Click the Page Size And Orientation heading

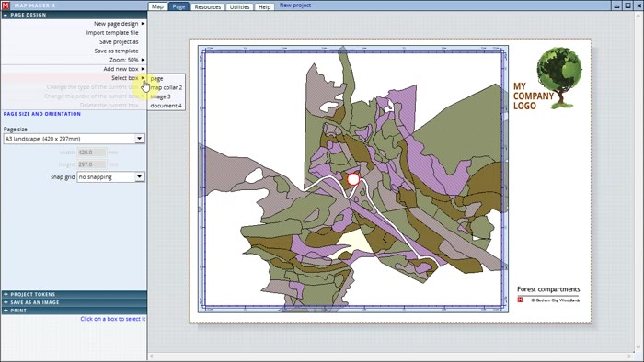coord(42,114)
